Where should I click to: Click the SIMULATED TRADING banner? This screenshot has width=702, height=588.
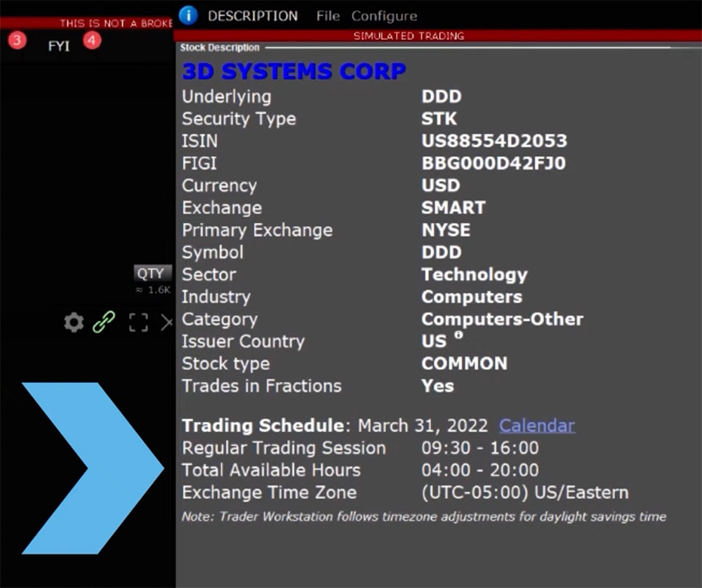[409, 36]
